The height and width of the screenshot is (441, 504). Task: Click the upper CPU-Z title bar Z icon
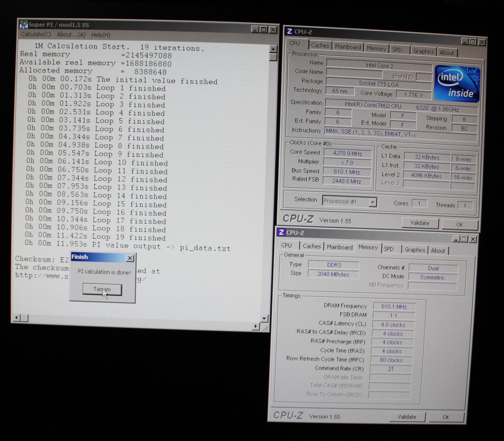[x=290, y=32]
